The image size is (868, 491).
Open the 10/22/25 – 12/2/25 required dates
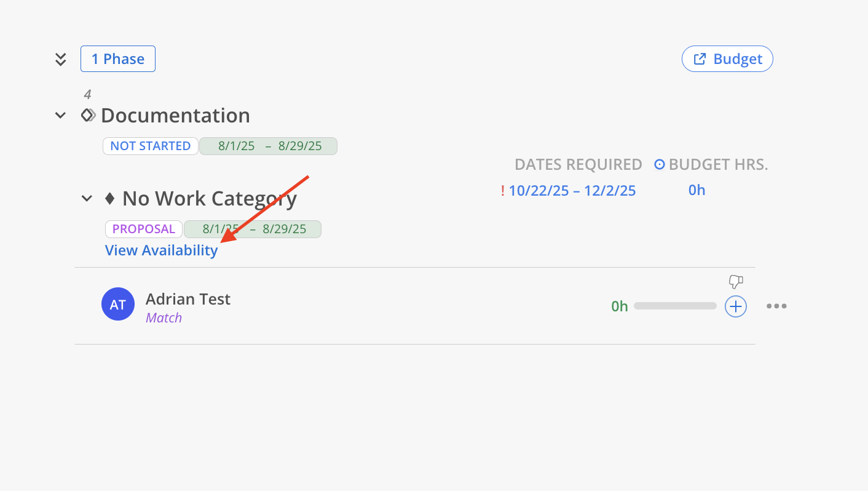[572, 191]
